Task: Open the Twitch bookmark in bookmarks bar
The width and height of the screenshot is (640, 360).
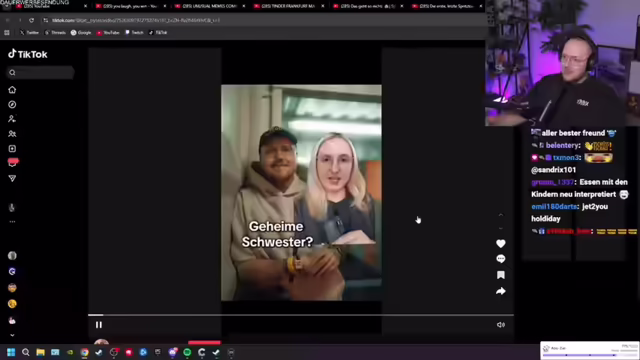Action: 134,33
